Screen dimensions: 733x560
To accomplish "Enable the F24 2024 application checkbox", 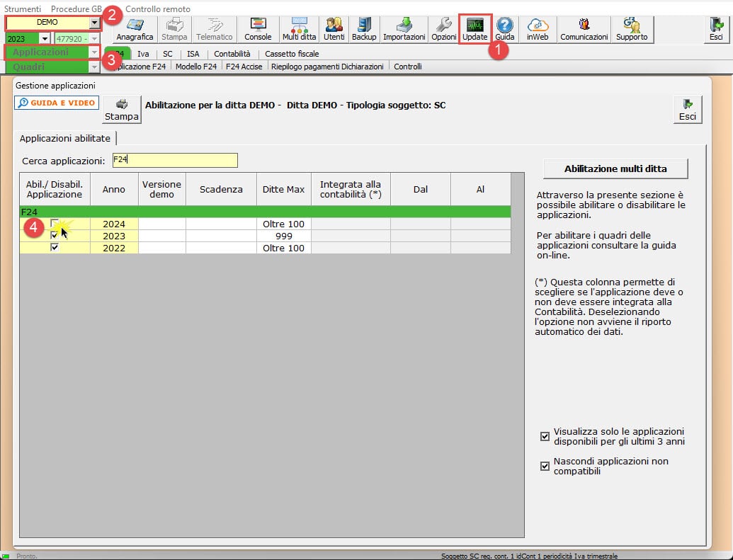I will (55, 224).
